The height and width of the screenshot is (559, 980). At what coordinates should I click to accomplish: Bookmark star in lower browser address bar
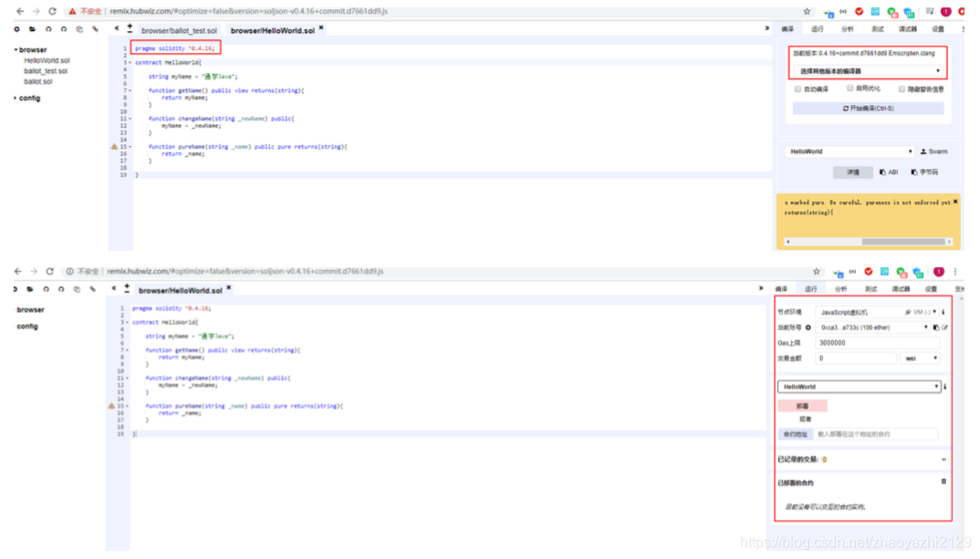817,272
